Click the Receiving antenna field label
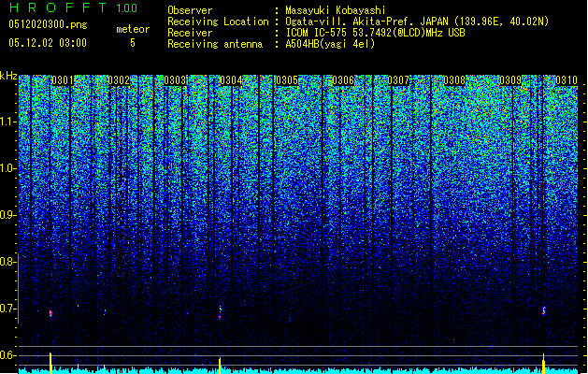This screenshot has width=588, height=374. (215, 44)
